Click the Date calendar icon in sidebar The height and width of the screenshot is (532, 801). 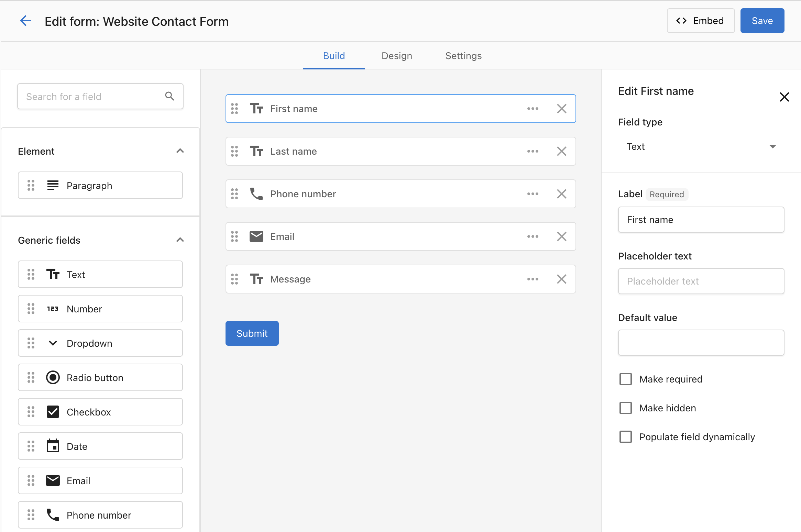click(53, 446)
